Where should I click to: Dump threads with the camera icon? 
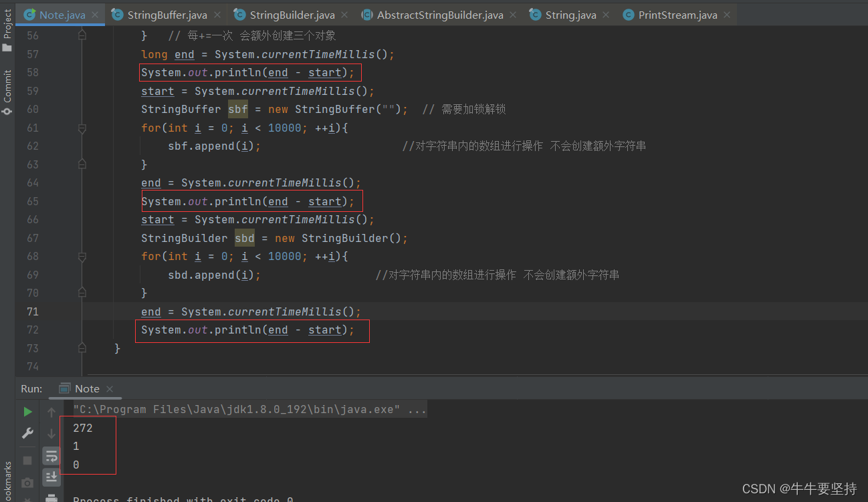click(27, 483)
